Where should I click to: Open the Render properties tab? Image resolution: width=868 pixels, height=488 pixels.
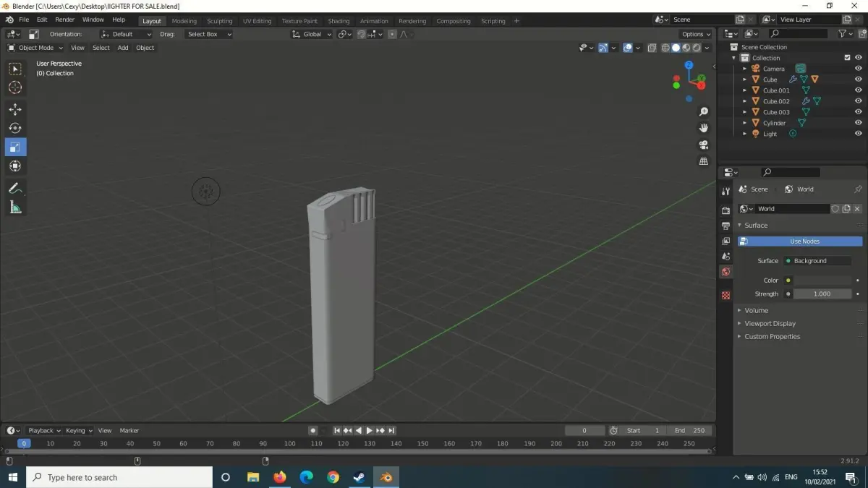pyautogui.click(x=726, y=210)
